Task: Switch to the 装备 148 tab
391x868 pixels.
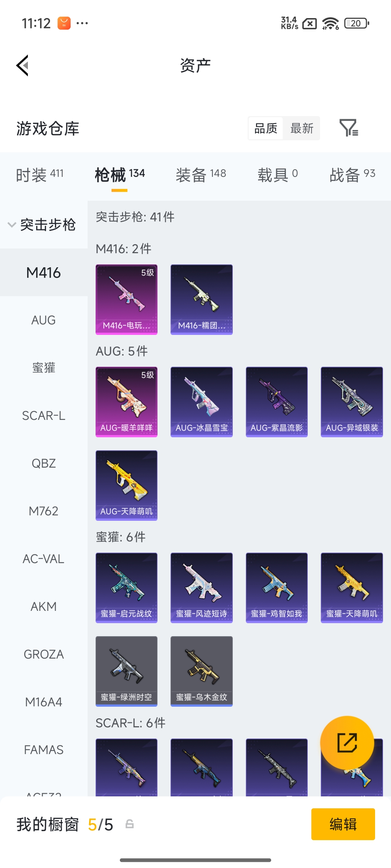Action: (201, 175)
